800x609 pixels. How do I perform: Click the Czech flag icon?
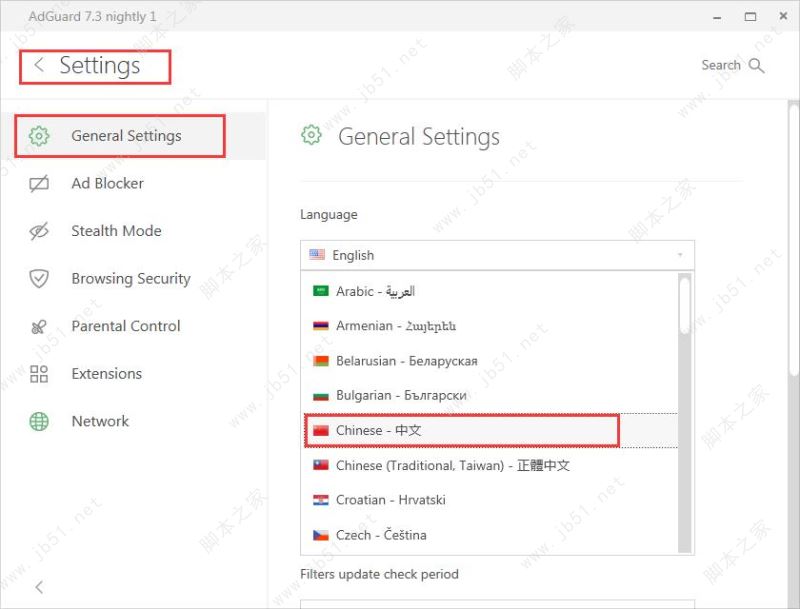320,535
